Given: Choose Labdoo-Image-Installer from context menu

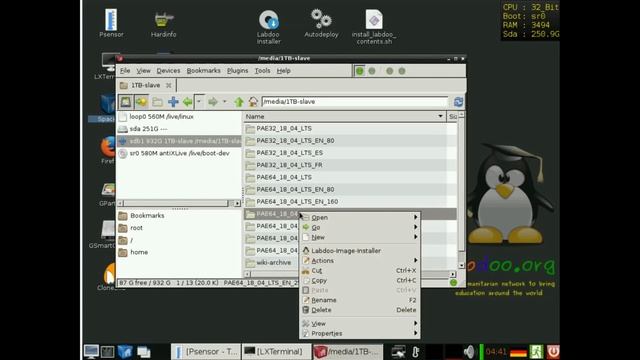Looking at the screenshot, I should pyautogui.click(x=360, y=251).
